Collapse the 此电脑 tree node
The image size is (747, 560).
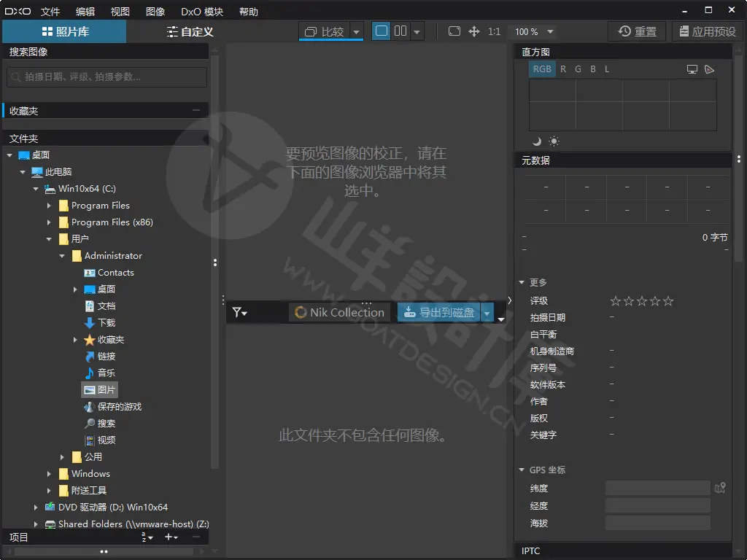click(x=23, y=172)
